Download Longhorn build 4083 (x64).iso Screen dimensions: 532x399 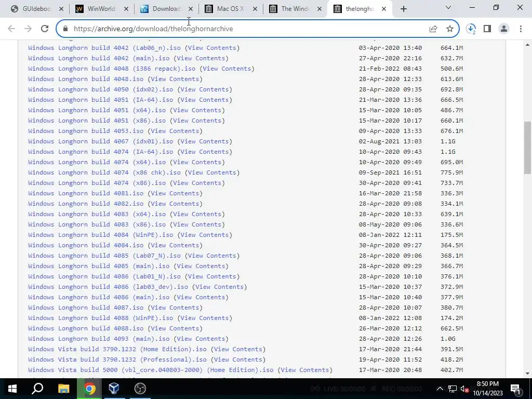[x=97, y=214]
